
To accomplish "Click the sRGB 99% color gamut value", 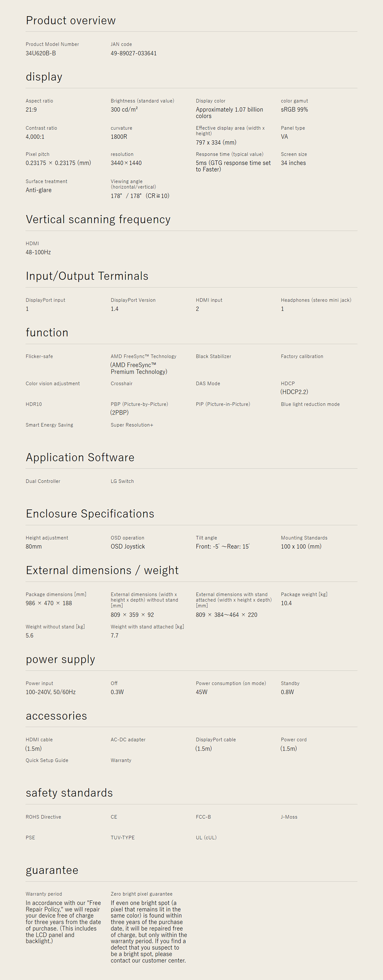I will tap(294, 109).
